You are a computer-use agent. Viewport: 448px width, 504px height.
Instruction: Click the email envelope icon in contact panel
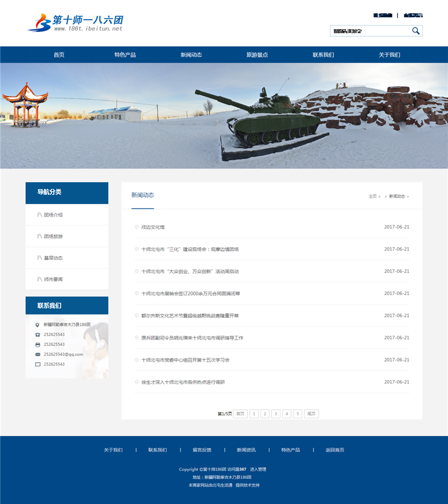38,354
